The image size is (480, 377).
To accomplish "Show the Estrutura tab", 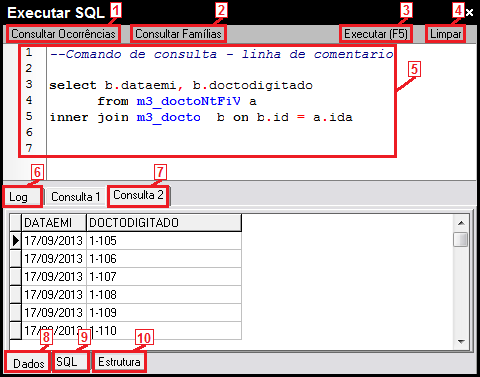I will click(x=119, y=362).
